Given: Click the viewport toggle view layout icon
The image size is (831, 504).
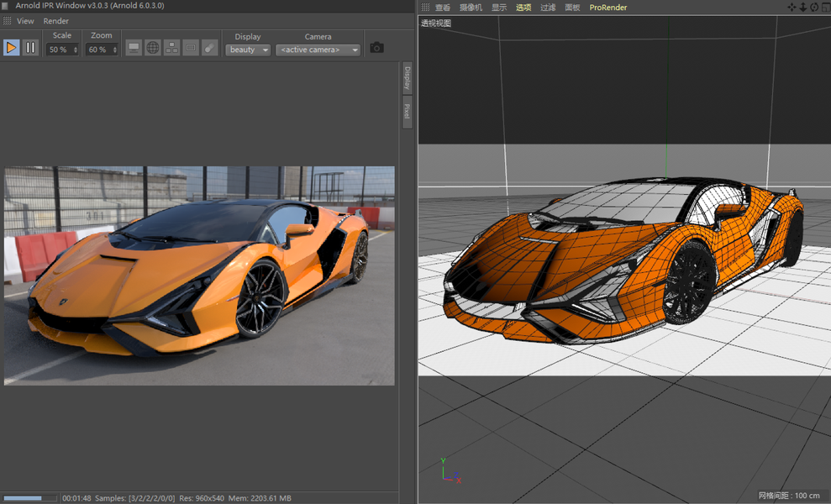Looking at the screenshot, I should tap(826, 7).
